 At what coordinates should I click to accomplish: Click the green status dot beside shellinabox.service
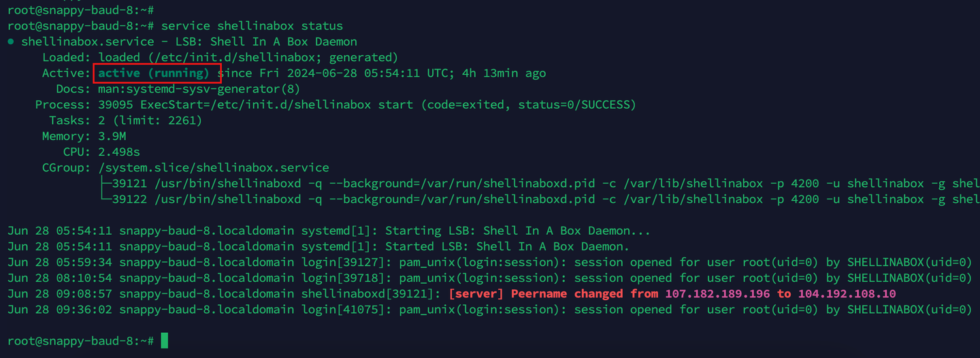[x=11, y=42]
